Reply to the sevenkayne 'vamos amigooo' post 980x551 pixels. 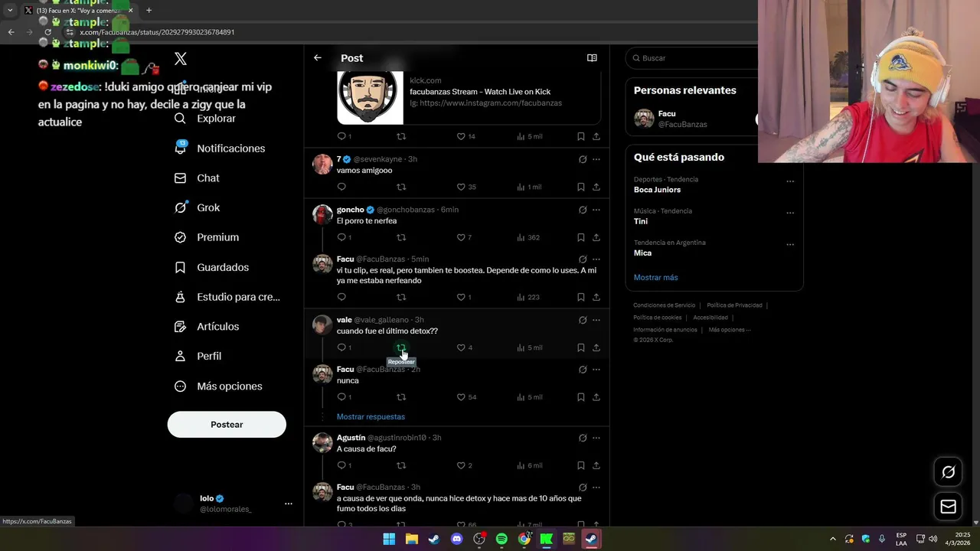click(341, 187)
